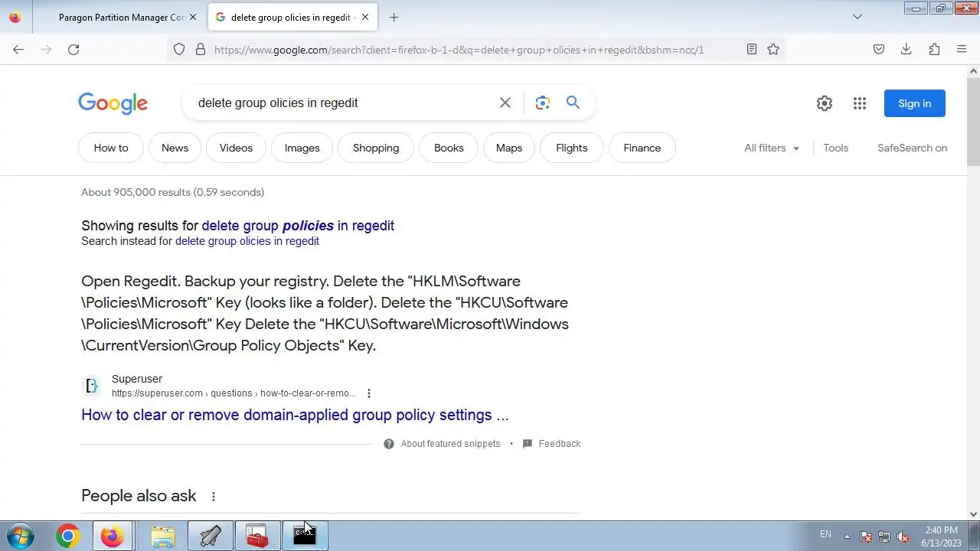Click the blue magnifier search icon

pos(573,103)
